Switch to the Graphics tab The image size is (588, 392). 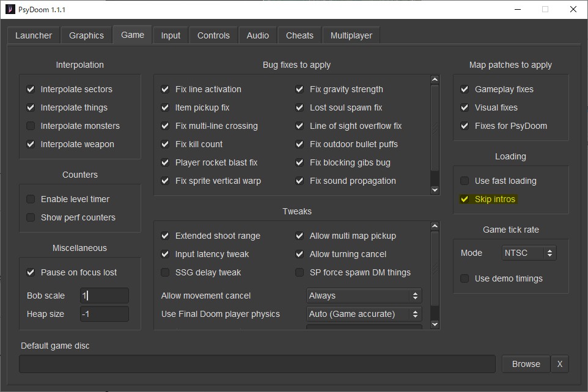coord(86,35)
